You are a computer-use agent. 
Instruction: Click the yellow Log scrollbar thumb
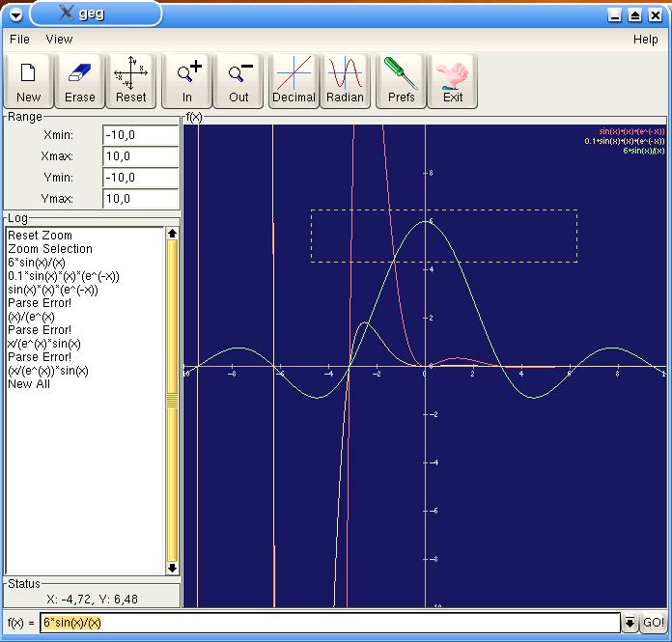click(x=172, y=401)
